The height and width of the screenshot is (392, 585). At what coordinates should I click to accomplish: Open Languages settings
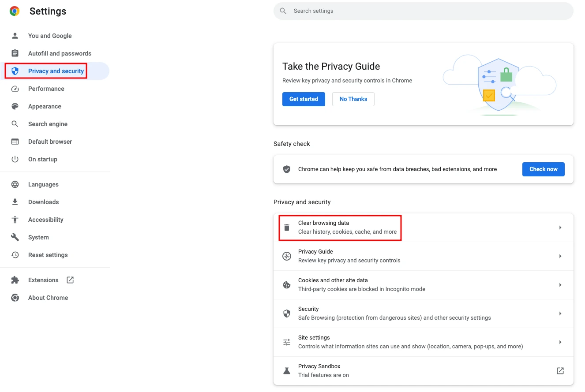(55, 184)
